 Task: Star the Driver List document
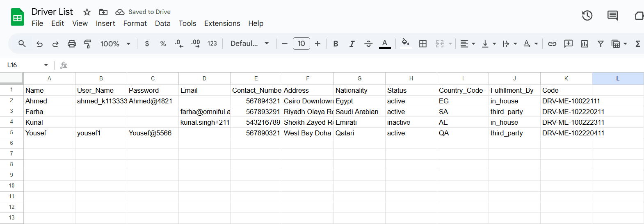click(x=87, y=12)
